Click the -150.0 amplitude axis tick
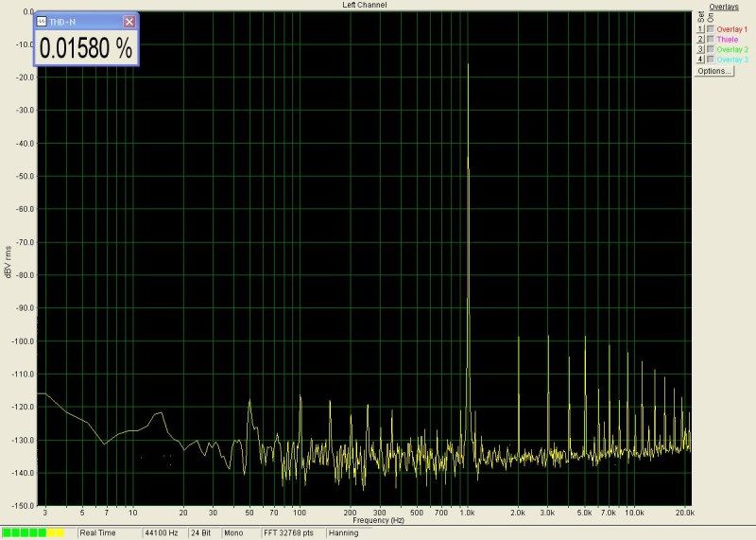 23,506
